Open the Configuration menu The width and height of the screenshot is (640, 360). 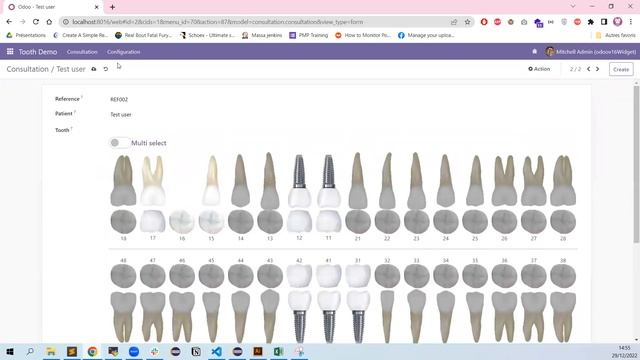pyautogui.click(x=124, y=52)
